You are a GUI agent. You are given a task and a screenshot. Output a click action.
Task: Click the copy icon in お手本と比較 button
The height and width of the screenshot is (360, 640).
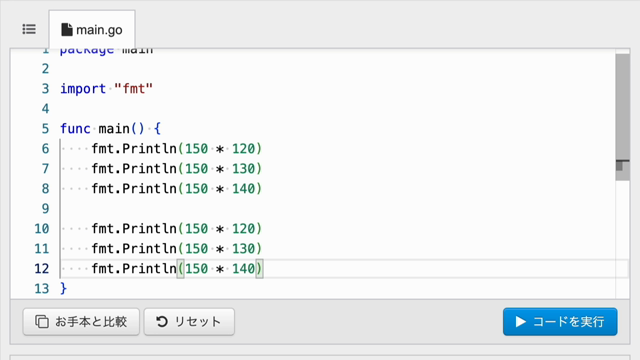click(x=42, y=322)
